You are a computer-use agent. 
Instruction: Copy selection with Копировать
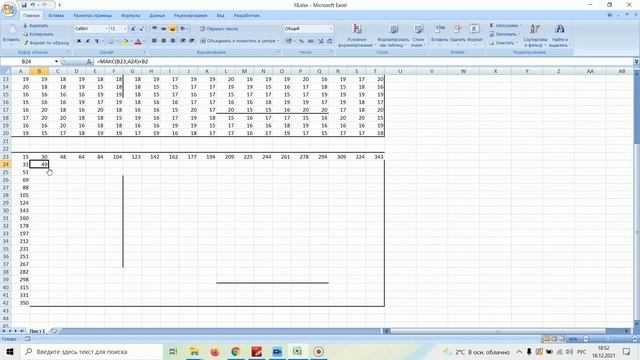(x=38, y=34)
